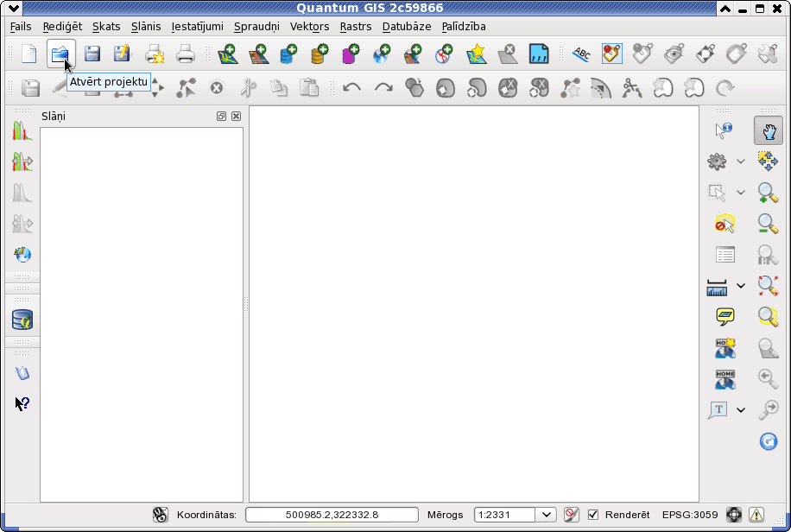Close the Slāņi layers panel
791x532 pixels.
tap(236, 116)
